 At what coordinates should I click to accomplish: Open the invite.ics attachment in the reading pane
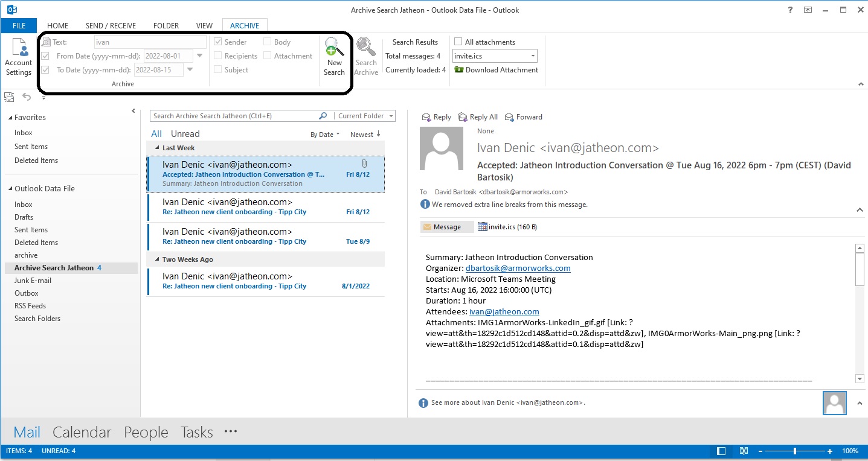(507, 227)
